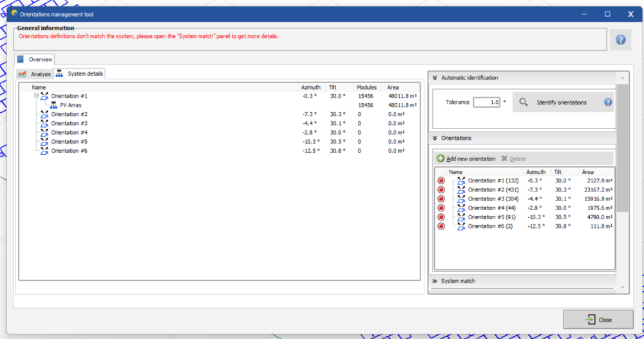Click the green Add new orientation icon

point(440,159)
